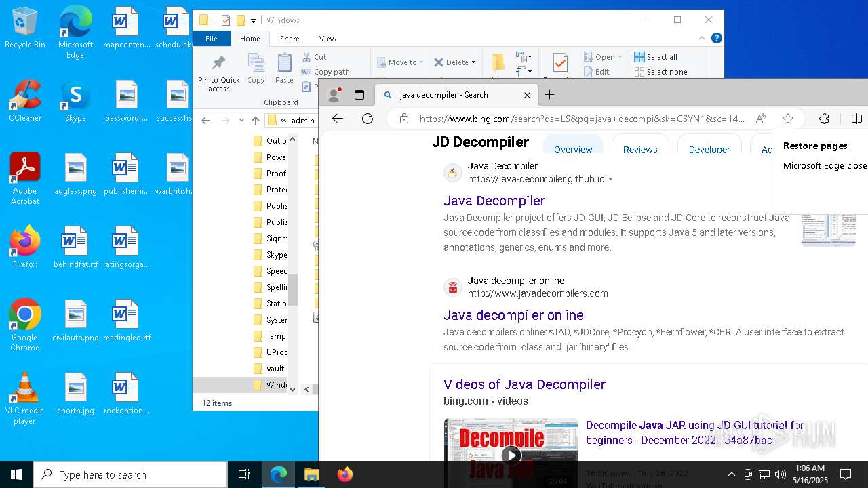Click the Read aloud icon in address bar
The height and width of the screenshot is (488, 868).
point(761,119)
